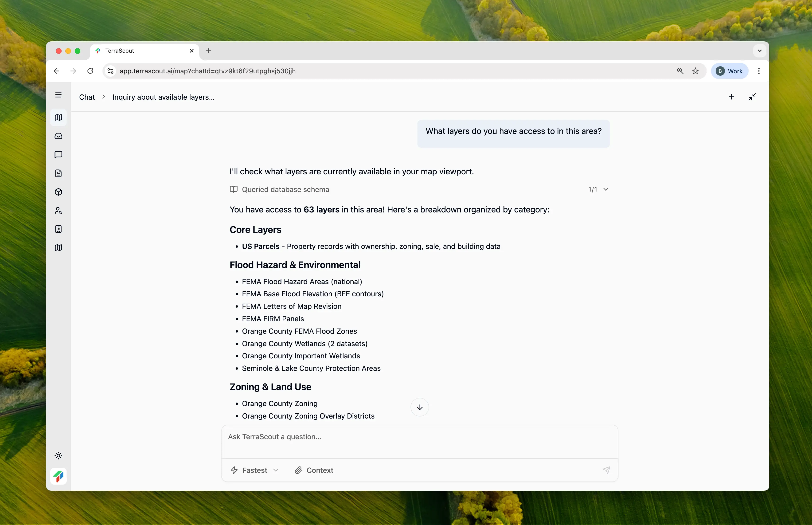This screenshot has width=812, height=525.
Task: Collapse the chat panel with minimize arrows
Action: (x=752, y=97)
